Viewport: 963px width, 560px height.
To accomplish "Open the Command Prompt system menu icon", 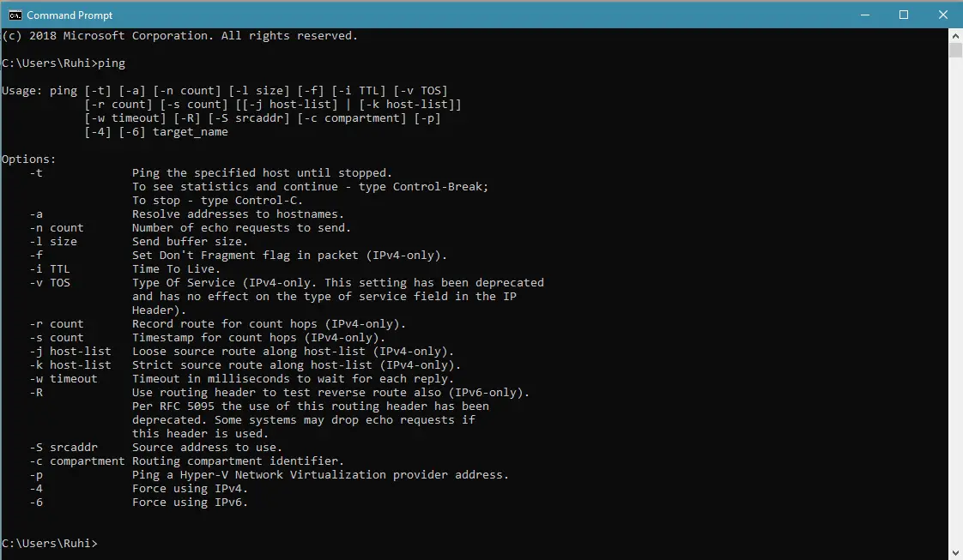I will 15,15.
